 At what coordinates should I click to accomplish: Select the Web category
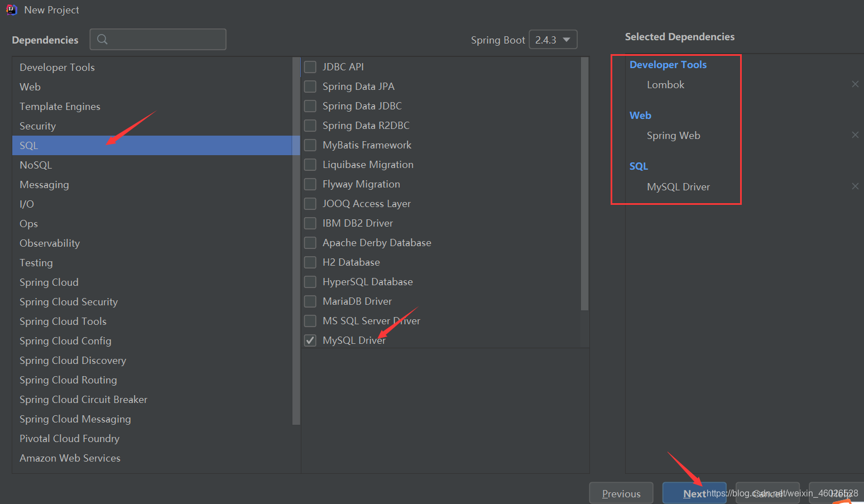click(152, 87)
